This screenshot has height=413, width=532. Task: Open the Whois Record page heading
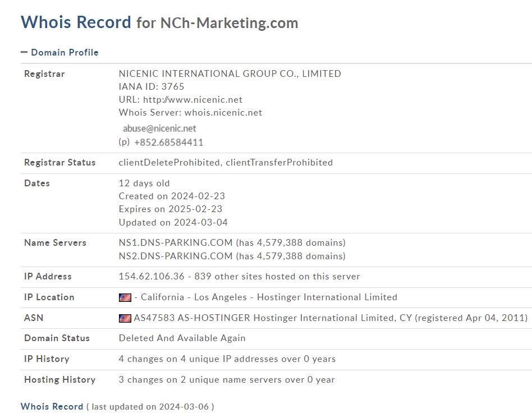pyautogui.click(x=76, y=22)
